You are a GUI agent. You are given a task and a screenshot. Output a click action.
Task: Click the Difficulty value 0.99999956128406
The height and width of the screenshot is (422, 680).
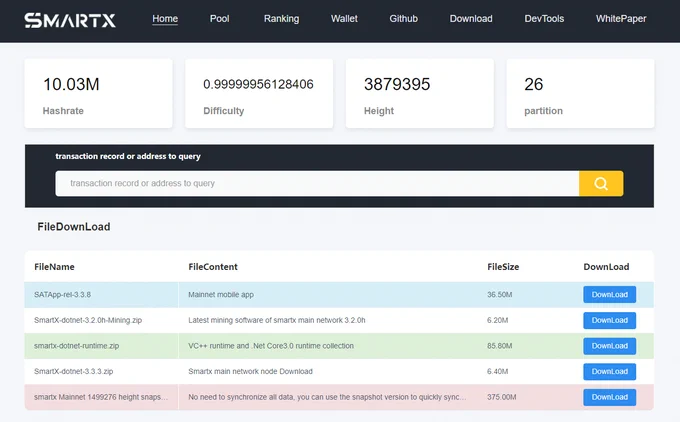[258, 84]
